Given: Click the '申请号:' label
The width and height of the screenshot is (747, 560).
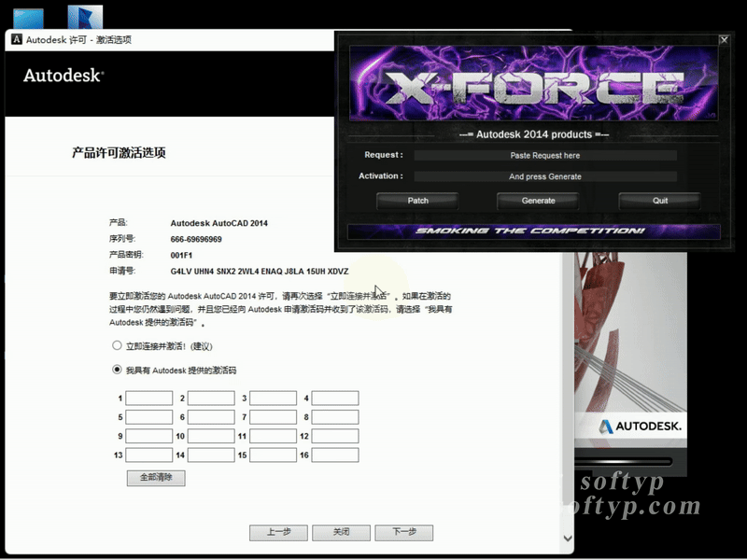Looking at the screenshot, I should click(122, 271).
